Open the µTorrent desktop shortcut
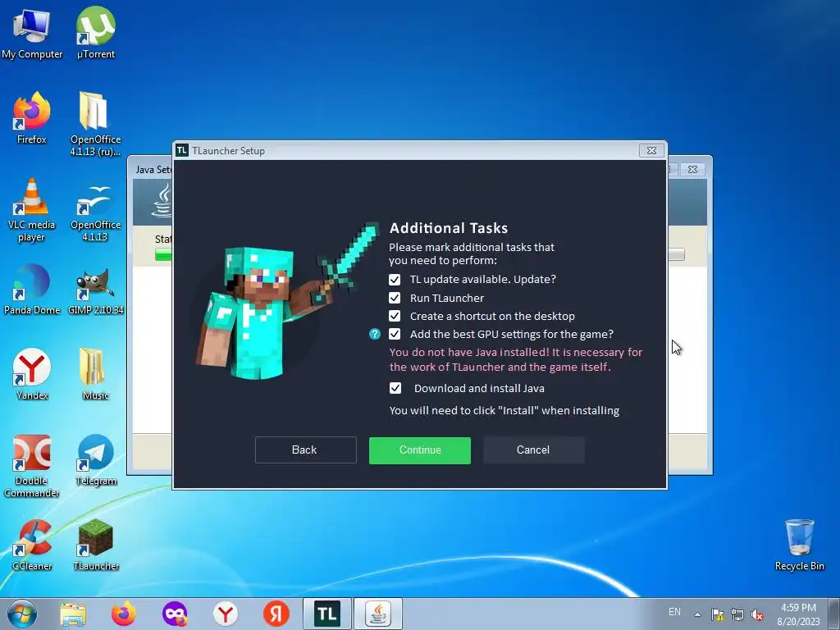 (x=95, y=33)
